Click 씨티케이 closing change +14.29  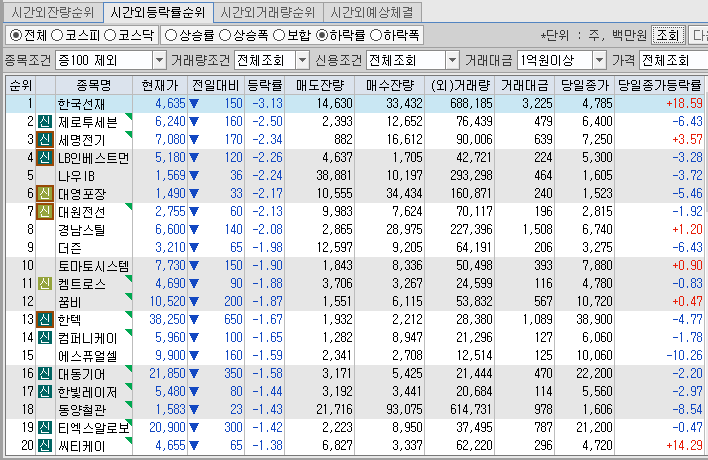684,446
